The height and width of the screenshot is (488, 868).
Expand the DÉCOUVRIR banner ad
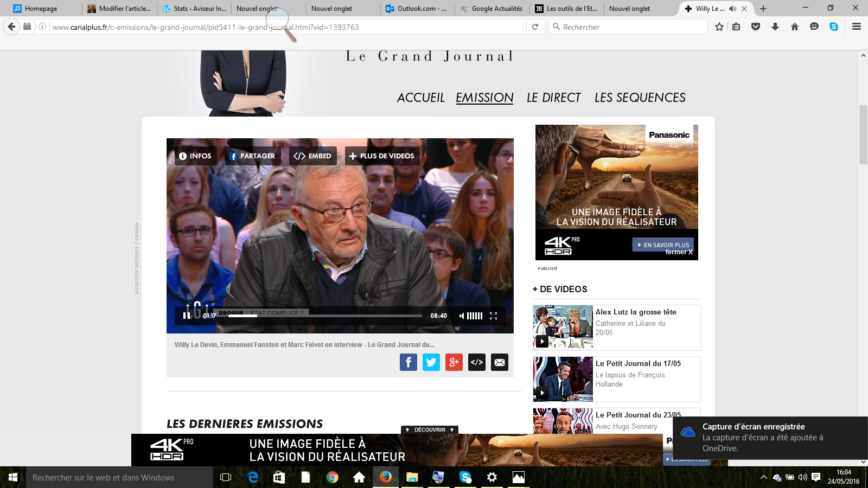[x=430, y=429]
